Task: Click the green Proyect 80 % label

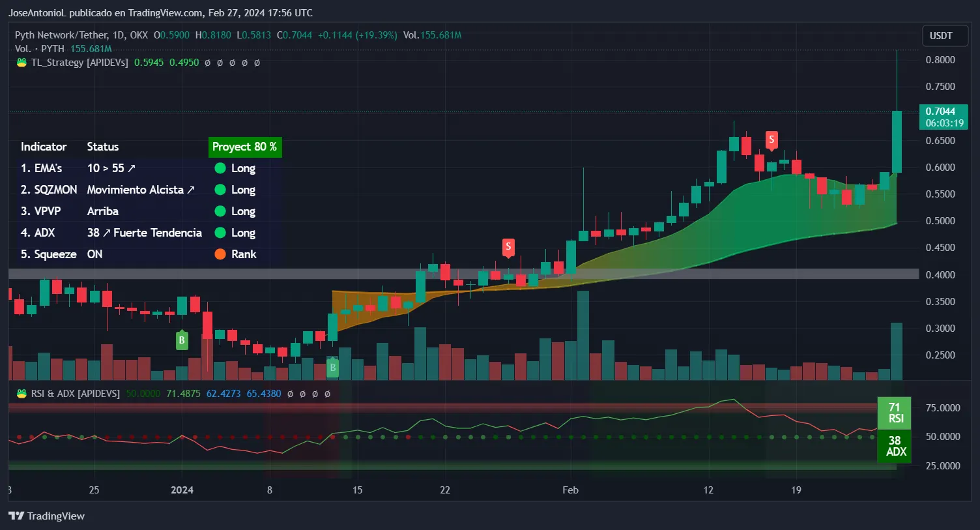Action: point(244,147)
